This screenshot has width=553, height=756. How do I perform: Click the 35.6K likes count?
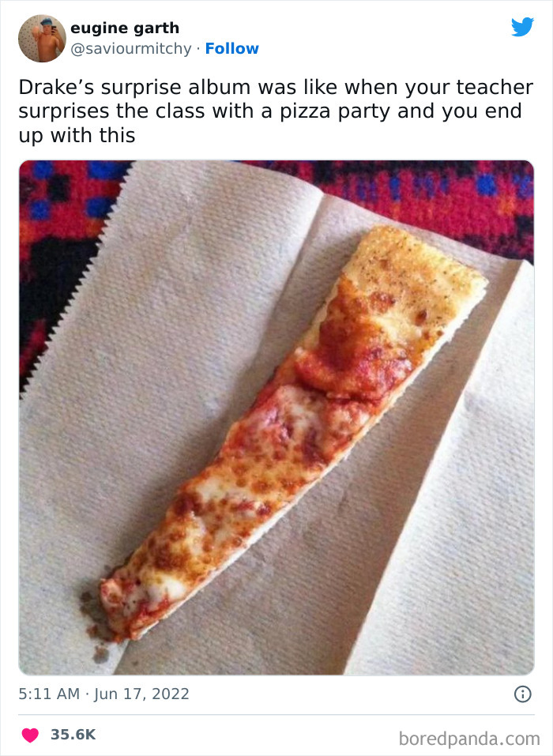73,735
